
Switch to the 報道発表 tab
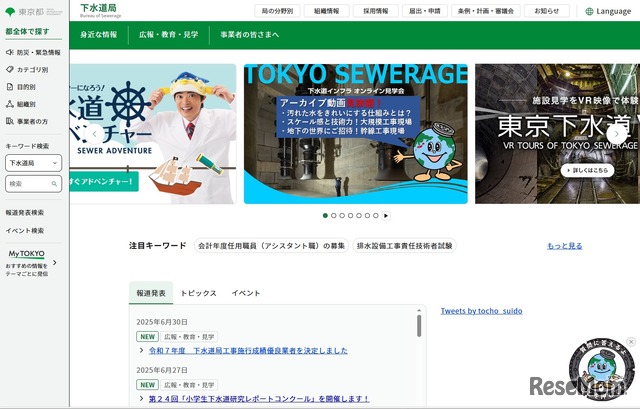point(151,293)
